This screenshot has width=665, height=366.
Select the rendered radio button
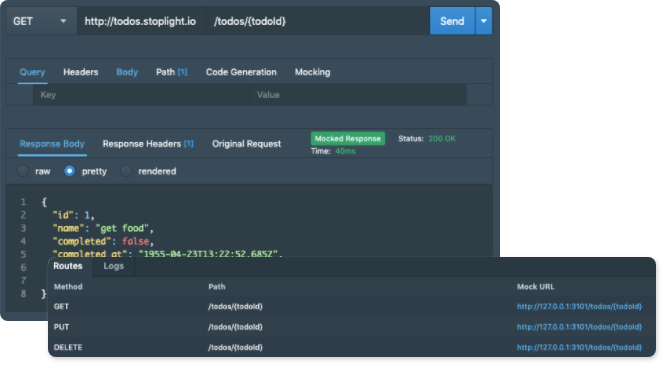[126, 171]
